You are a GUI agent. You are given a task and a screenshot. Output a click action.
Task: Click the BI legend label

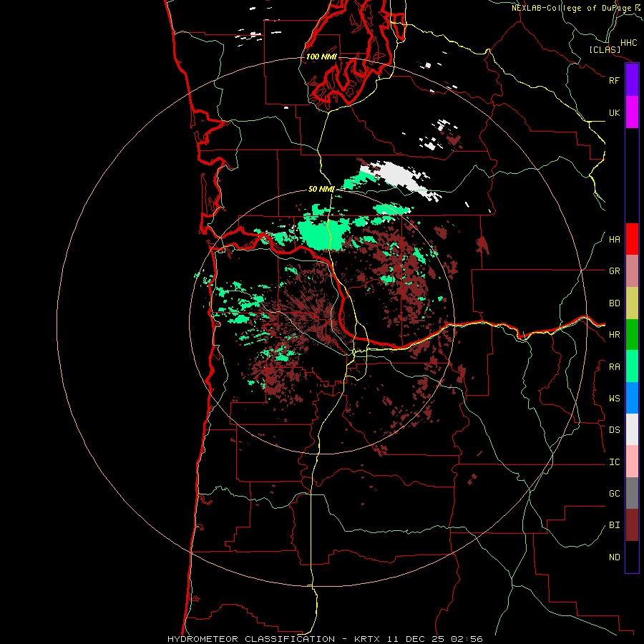click(x=614, y=525)
